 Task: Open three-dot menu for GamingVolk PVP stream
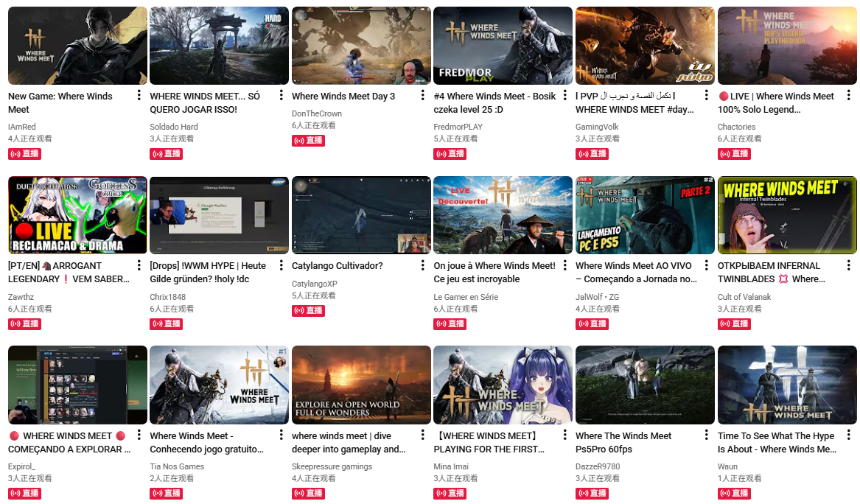tap(707, 96)
